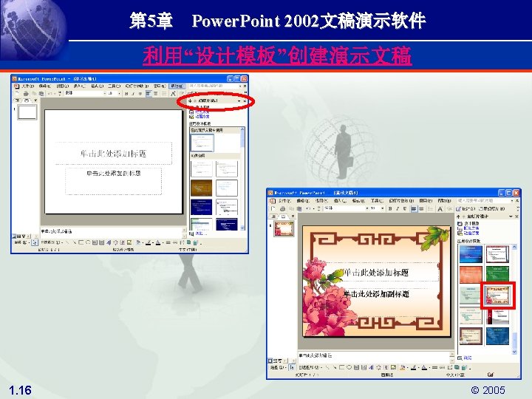Open 自选图形 AutoShapes menu in floral-template window
Screen dimensions: 532x399
coord(310,367)
